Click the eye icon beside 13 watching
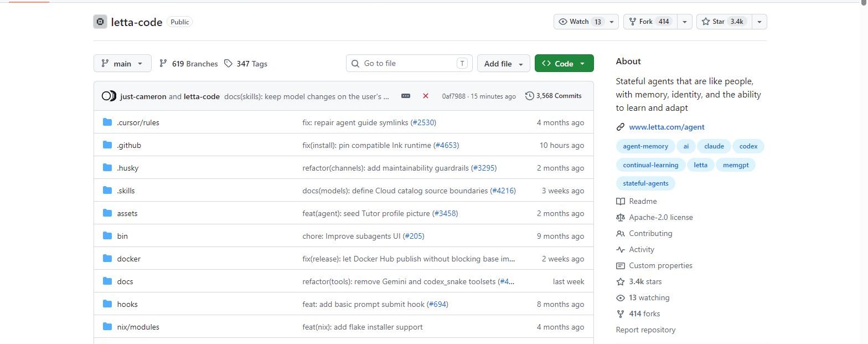The height and width of the screenshot is (344, 868). point(621,297)
